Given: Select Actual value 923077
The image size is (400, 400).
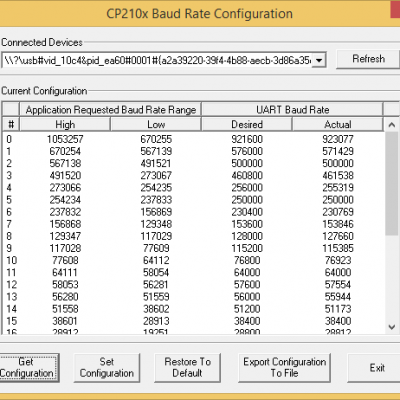Looking at the screenshot, I should [338, 139].
